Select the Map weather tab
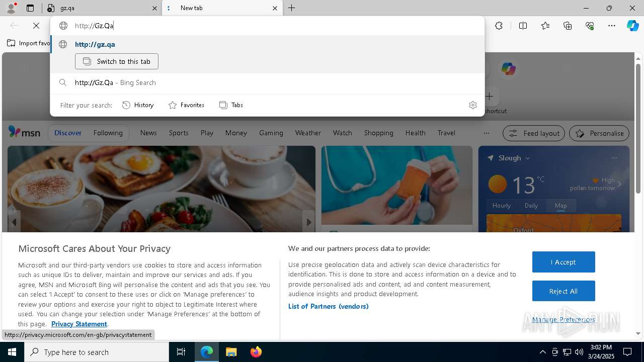Image resolution: width=644 pixels, height=362 pixels. [x=560, y=205]
